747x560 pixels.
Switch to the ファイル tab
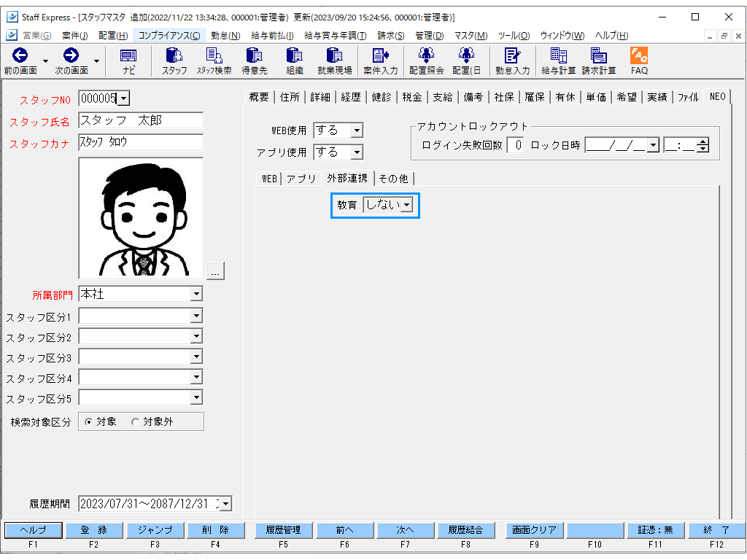688,97
